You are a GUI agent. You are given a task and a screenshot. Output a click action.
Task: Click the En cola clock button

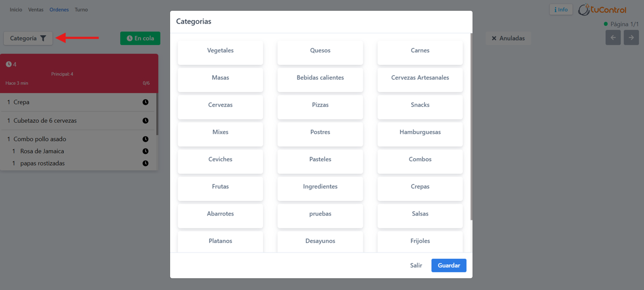tap(140, 39)
